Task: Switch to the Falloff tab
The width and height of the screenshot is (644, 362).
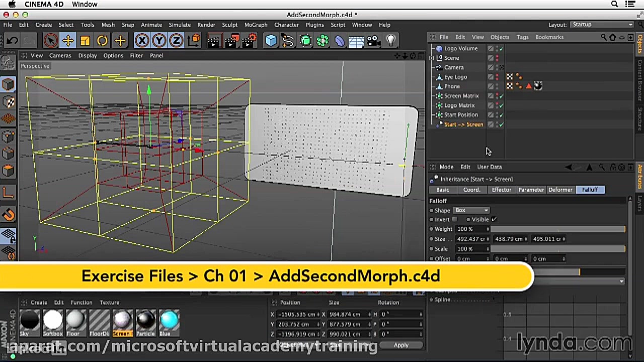Action: pos(590,190)
